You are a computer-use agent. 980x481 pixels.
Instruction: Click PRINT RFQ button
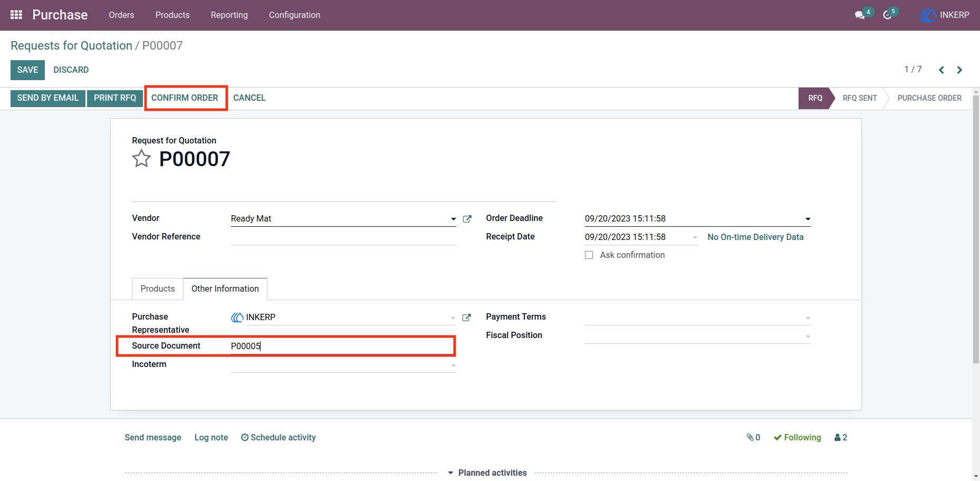pos(115,98)
